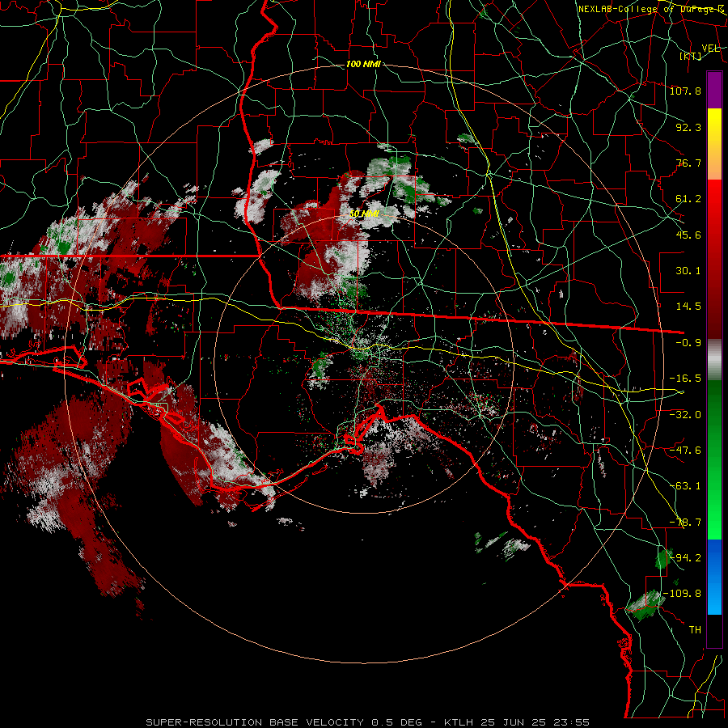This screenshot has width=728, height=728.
Task: Select the -0.9 velocity scale value
Action: tap(688, 343)
